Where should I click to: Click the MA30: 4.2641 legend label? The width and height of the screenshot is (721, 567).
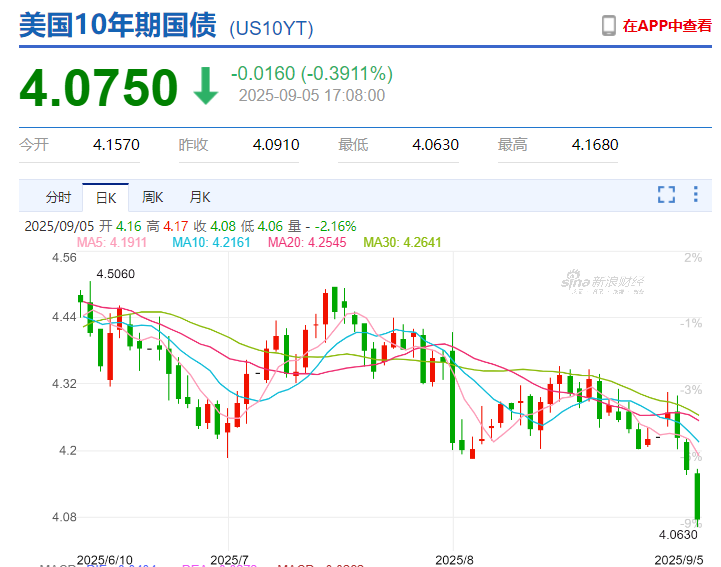pyautogui.click(x=402, y=242)
